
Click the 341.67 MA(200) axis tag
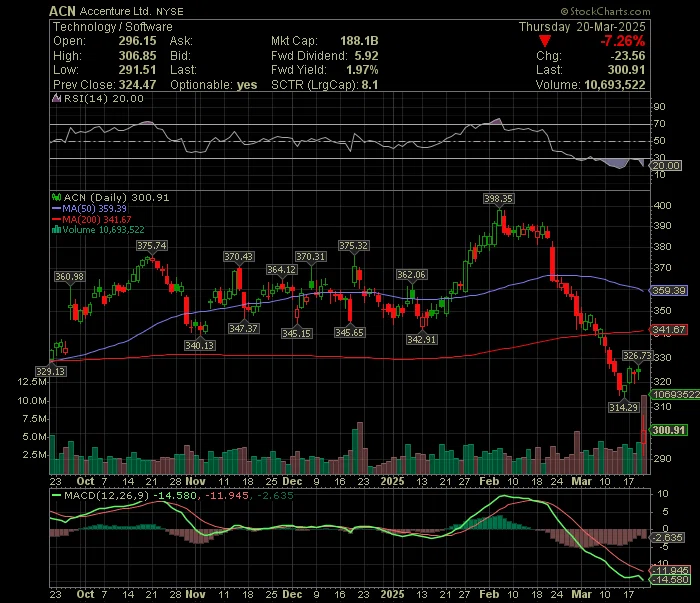point(669,330)
